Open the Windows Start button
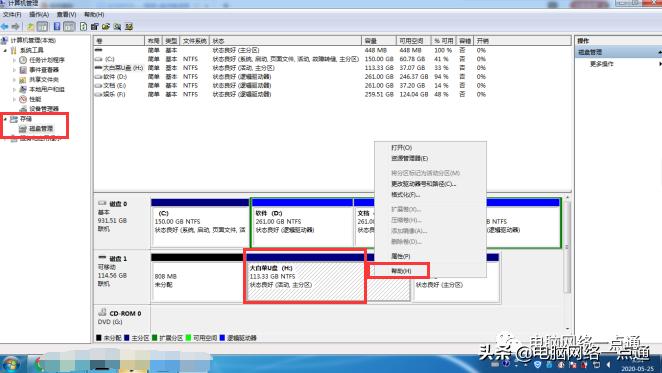Image resolution: width=662 pixels, height=373 pixels. pos(10,364)
